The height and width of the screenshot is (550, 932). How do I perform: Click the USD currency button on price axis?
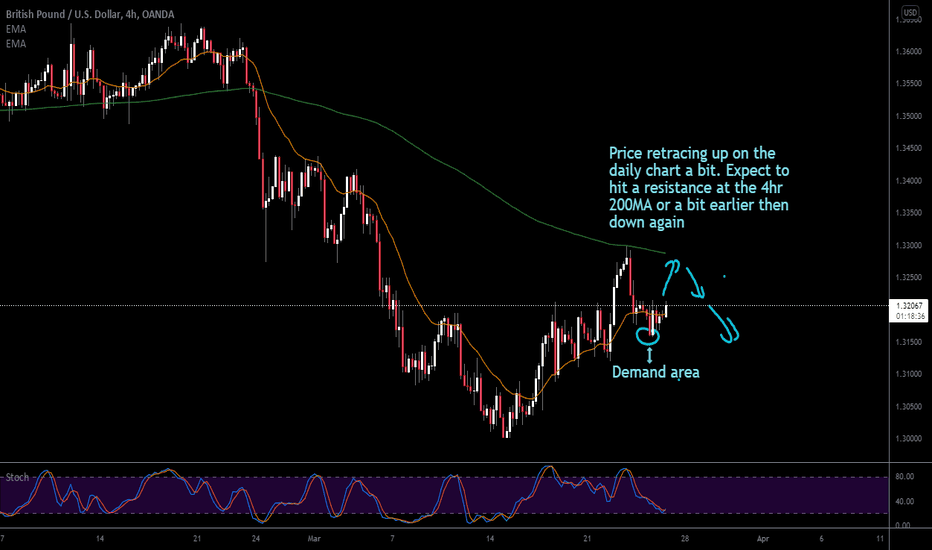pyautogui.click(x=910, y=11)
